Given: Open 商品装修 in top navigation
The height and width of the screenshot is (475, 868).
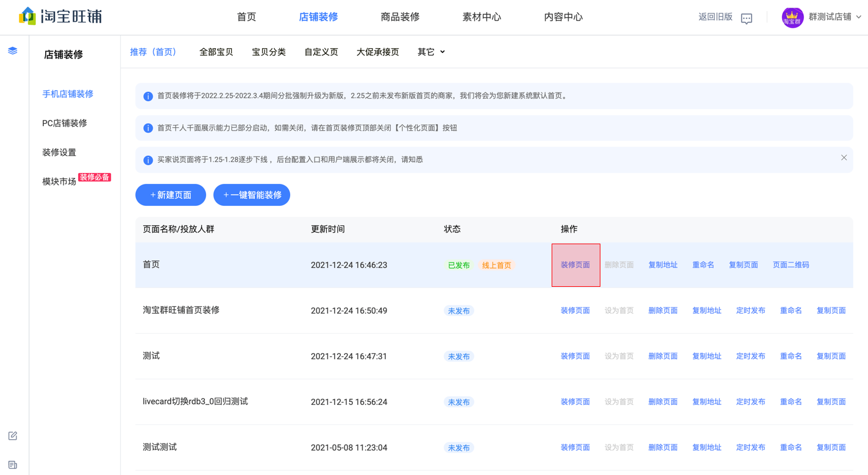Looking at the screenshot, I should [x=400, y=17].
